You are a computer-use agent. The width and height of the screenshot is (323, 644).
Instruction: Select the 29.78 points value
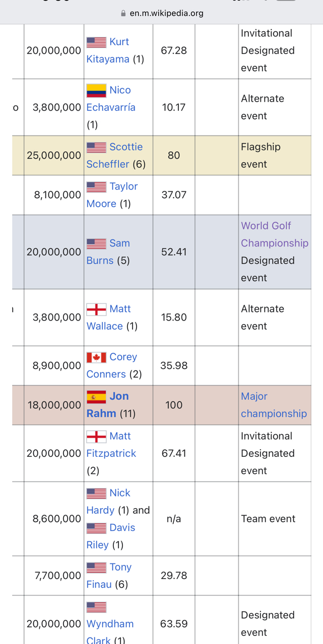(x=174, y=576)
